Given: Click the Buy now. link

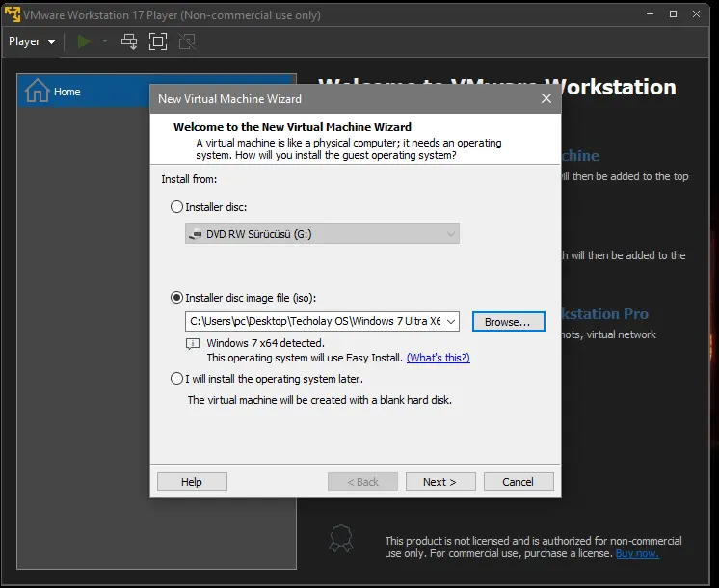Looking at the screenshot, I should click(x=637, y=553).
